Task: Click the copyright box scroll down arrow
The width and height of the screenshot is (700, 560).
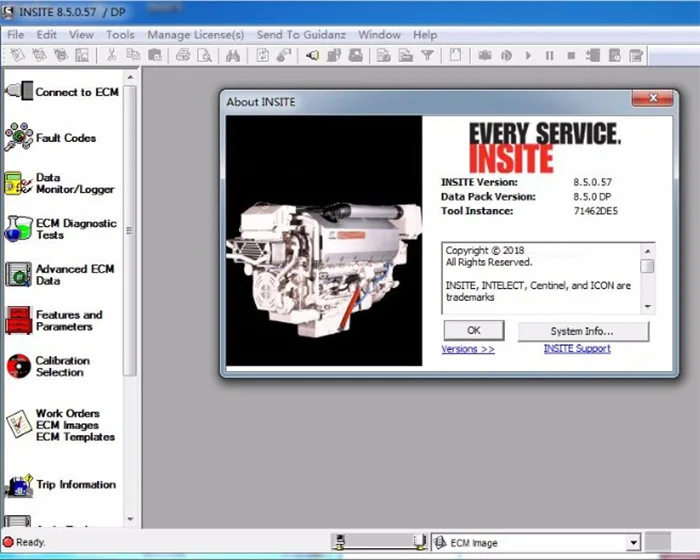Action: tap(647, 307)
